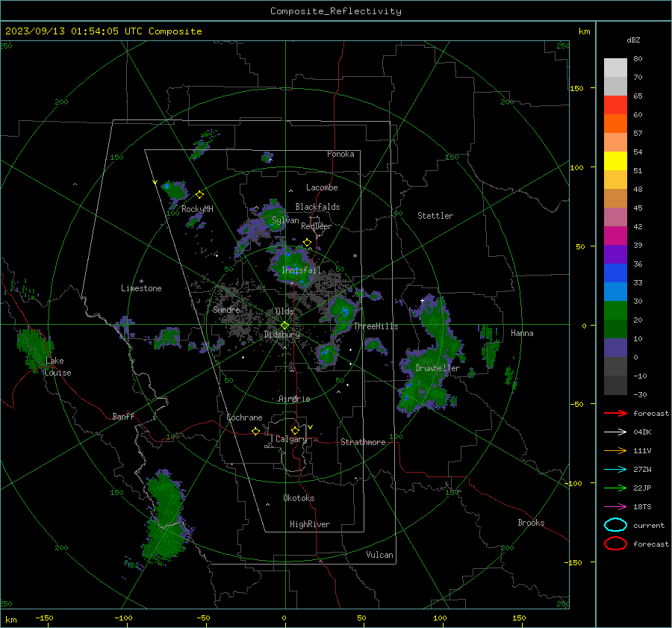Click the 2023/09/13 01:54:05 UTC timestamp
Image resolution: width=672 pixels, height=628 pixels.
(x=73, y=31)
